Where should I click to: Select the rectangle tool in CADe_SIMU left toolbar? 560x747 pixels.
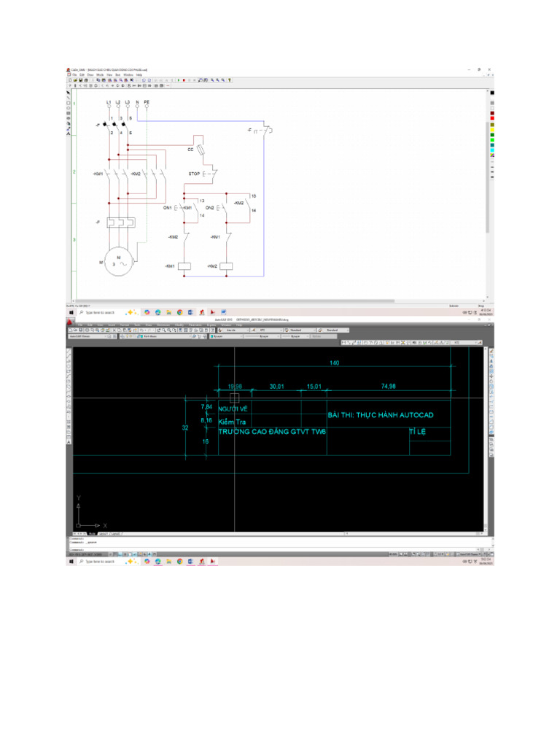[x=68, y=103]
